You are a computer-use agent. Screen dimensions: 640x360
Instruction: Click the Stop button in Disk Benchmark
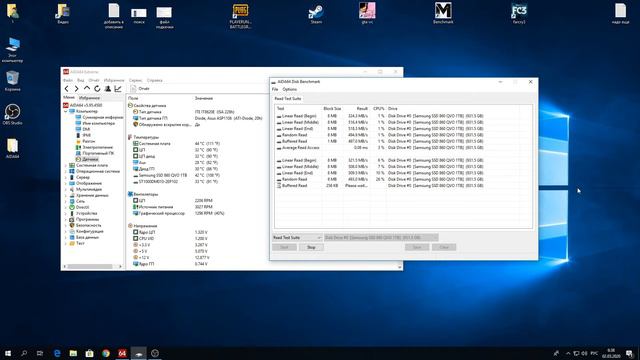[311, 247]
